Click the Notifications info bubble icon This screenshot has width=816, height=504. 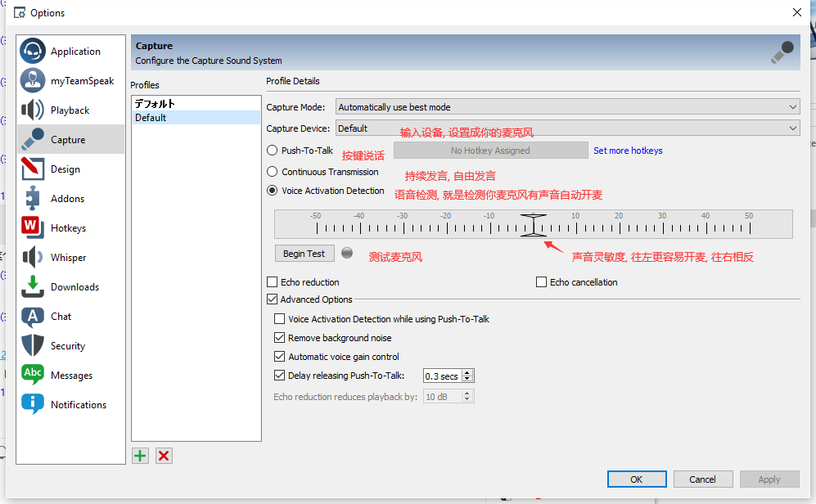(x=32, y=404)
